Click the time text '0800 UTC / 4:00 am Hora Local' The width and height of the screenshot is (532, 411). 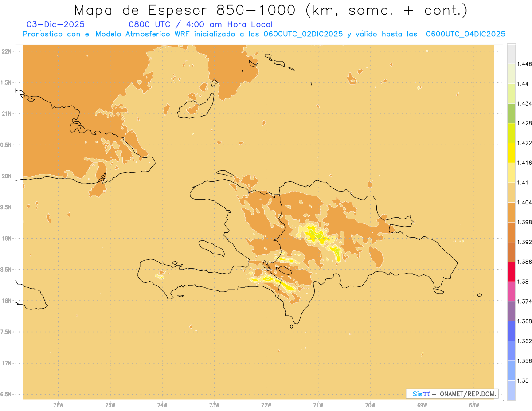[x=200, y=24]
